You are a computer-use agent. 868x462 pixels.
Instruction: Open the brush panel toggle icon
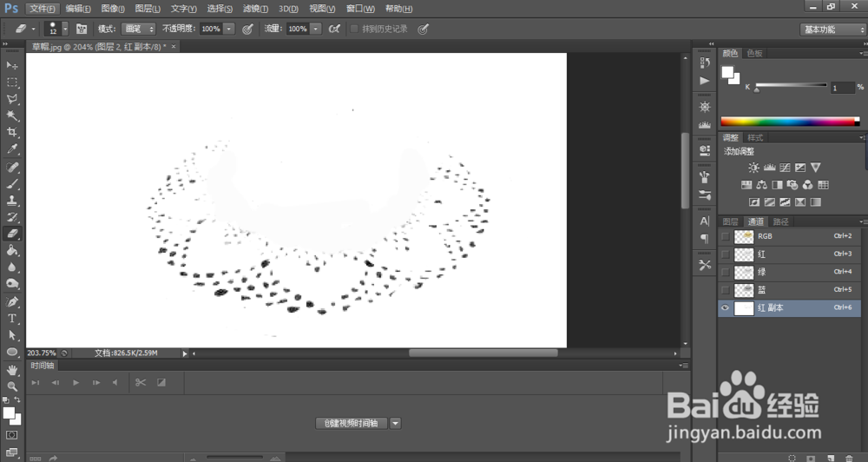click(82, 29)
